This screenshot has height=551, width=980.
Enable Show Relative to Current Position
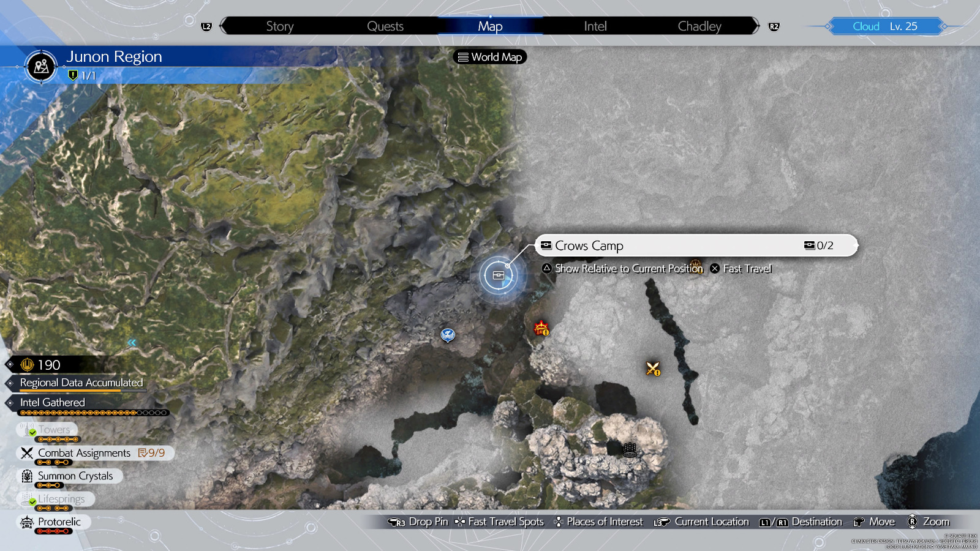pyautogui.click(x=621, y=268)
